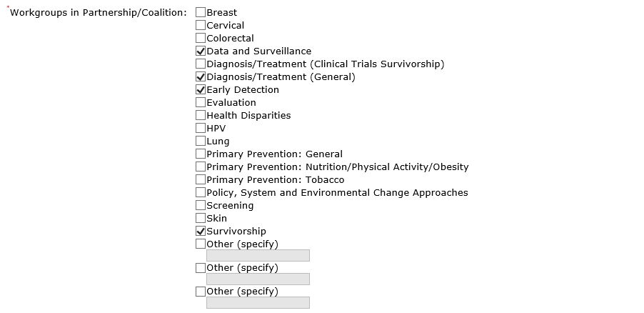Screen dimensions: 644x313
Task: Check the last Other (specify) checkbox
Action: tap(201, 292)
